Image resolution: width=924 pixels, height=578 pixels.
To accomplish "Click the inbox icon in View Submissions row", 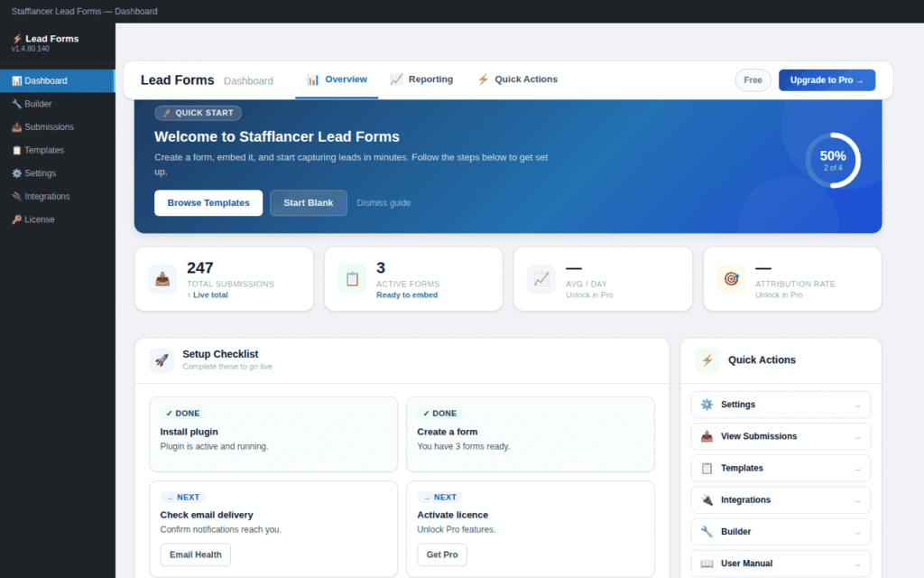I will [707, 436].
